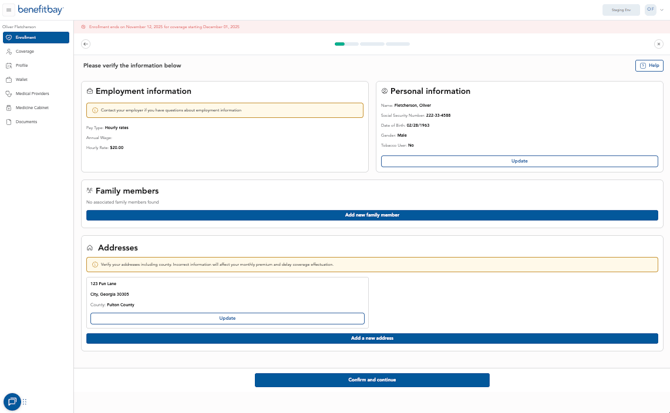670x413 pixels.
Task: Click the Enrollment shield icon
Action: [9, 38]
